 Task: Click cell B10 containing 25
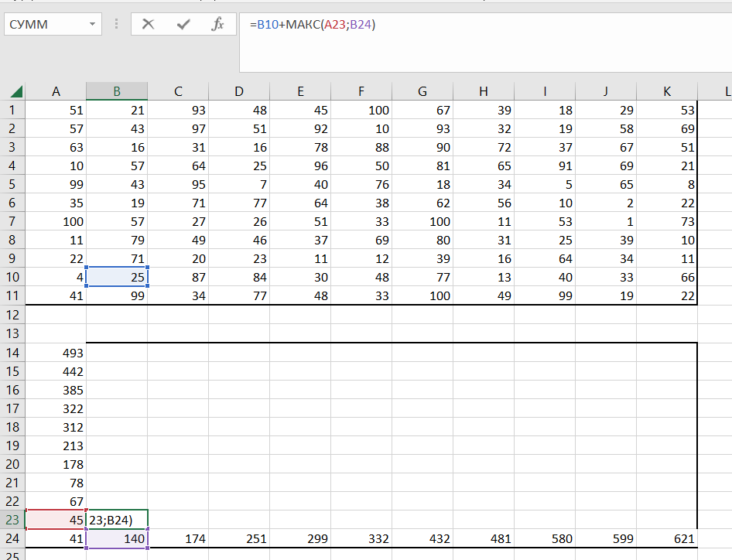pos(117,277)
